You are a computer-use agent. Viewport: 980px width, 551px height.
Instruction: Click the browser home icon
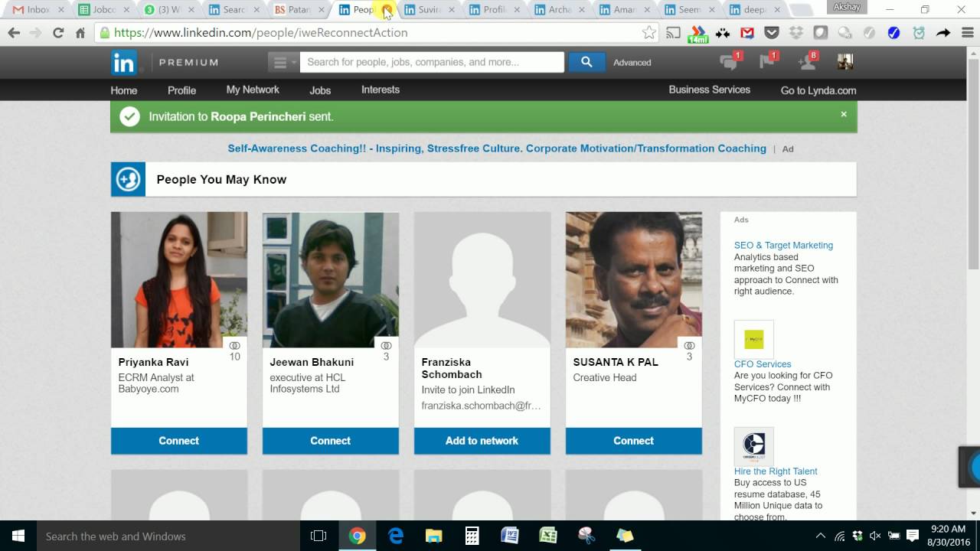[80, 33]
